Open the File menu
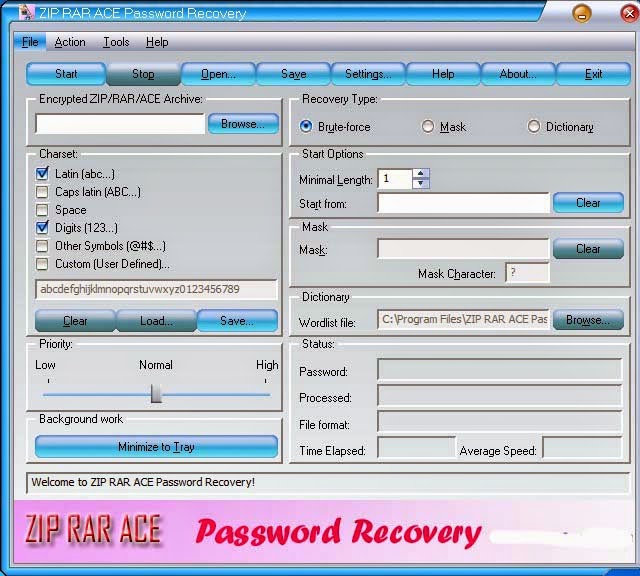Screen dimensions: 640x576 30,42
